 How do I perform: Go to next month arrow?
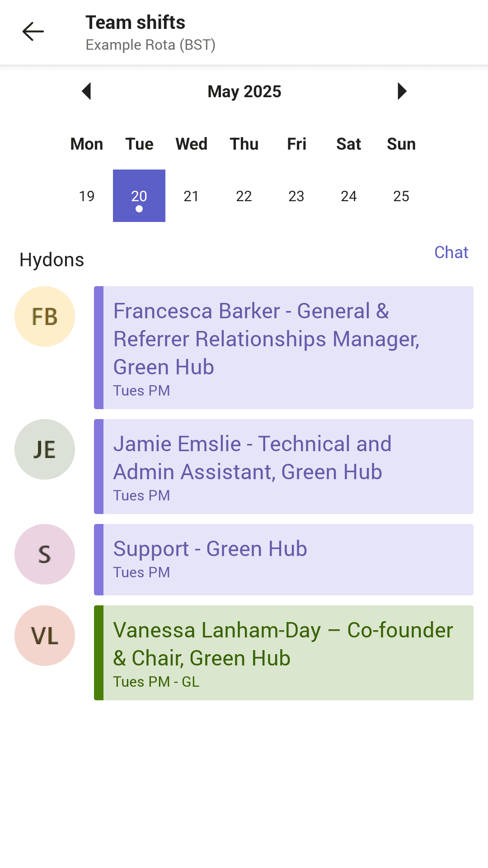point(402,91)
